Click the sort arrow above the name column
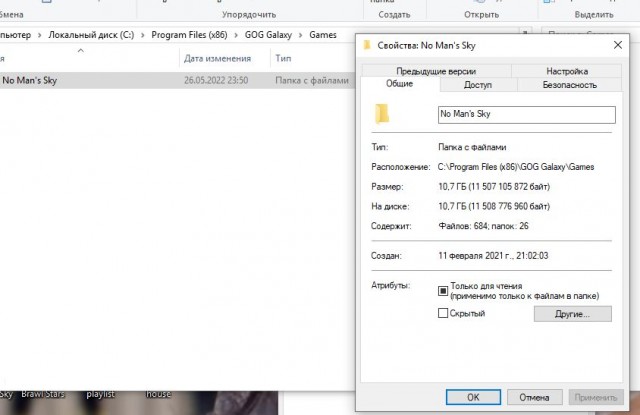Viewport: 640px width, 415px height. (81, 51)
